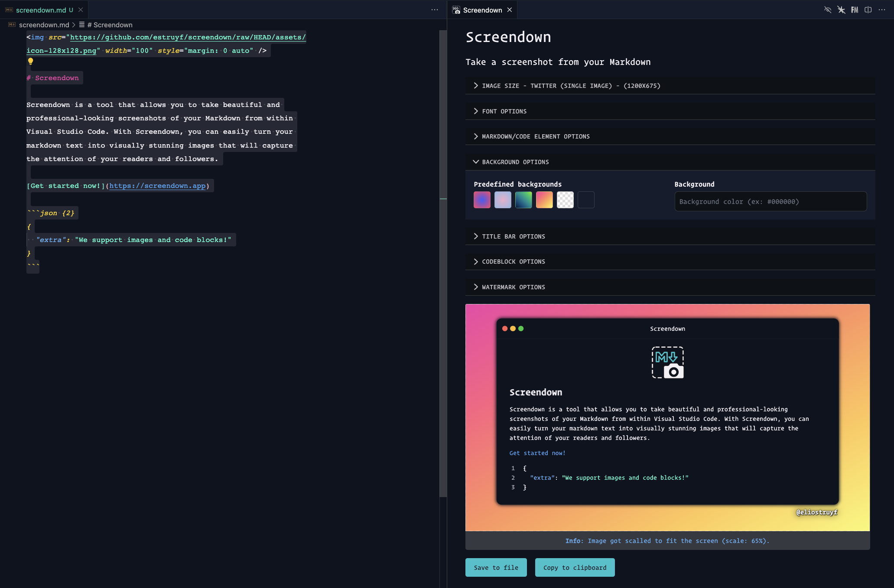This screenshot has height=588, width=894.
Task: Collapse the Background Options section
Action: point(515,162)
